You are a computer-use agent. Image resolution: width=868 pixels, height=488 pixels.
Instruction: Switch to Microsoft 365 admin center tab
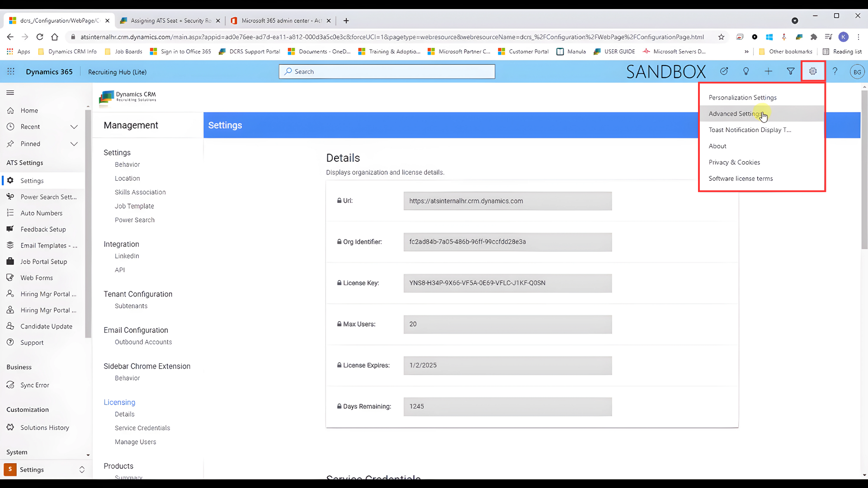coord(281,21)
